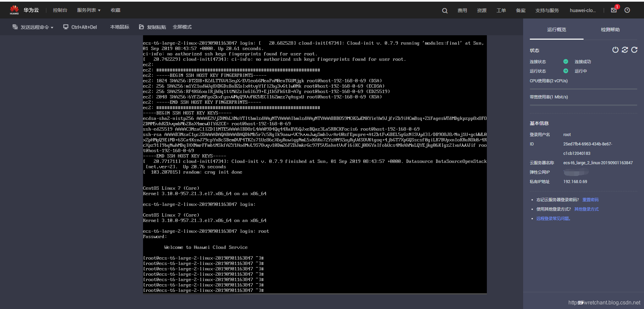Screen dimensions: 644x309
Task: Click 'Welcome to Huawei Cloud Service' text
Action: click(206, 248)
